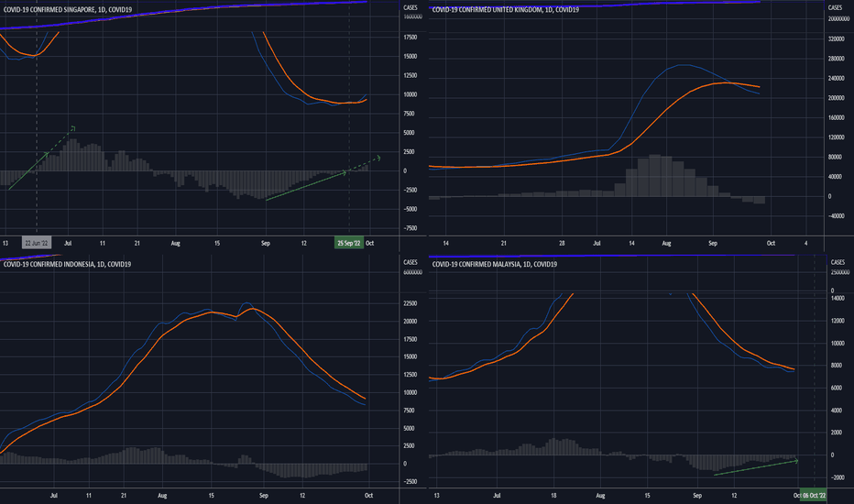The image size is (854, 504).
Task: Select the green trend arrow in Malaysia chart
Action: point(756,467)
